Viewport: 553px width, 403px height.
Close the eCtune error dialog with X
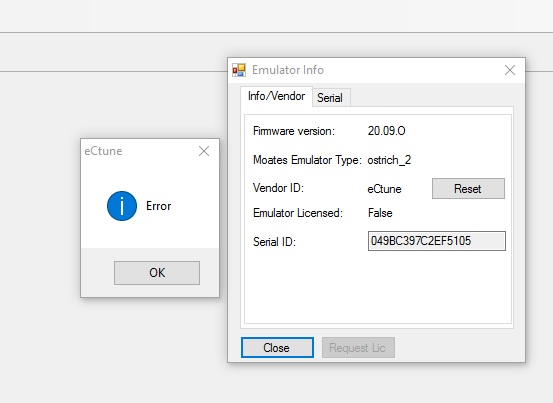204,151
